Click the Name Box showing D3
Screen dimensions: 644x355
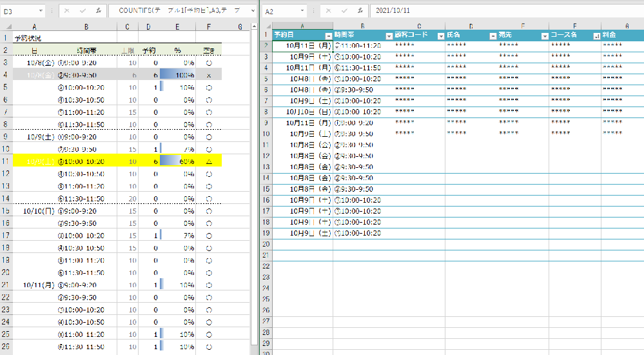(x=19, y=11)
